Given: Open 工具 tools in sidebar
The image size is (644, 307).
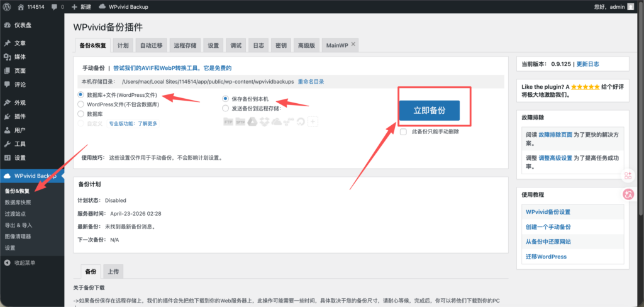Looking at the screenshot, I should point(32,144).
